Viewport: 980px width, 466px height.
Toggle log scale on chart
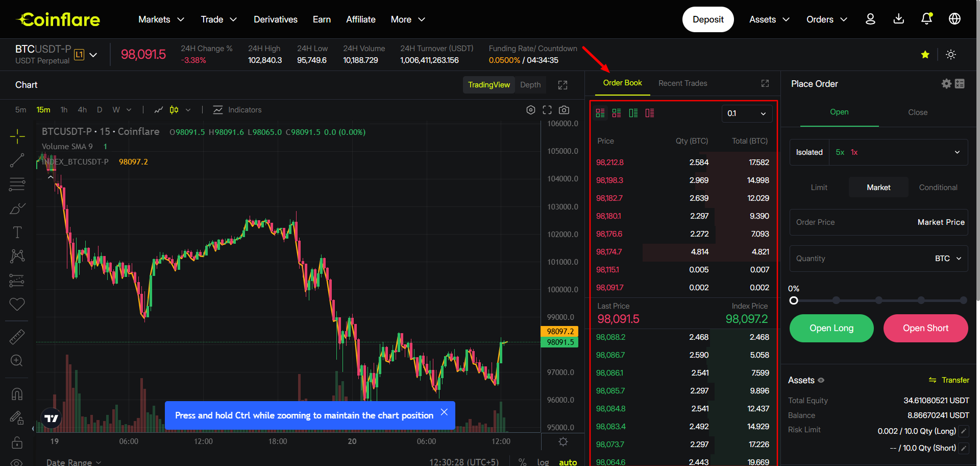point(543,462)
